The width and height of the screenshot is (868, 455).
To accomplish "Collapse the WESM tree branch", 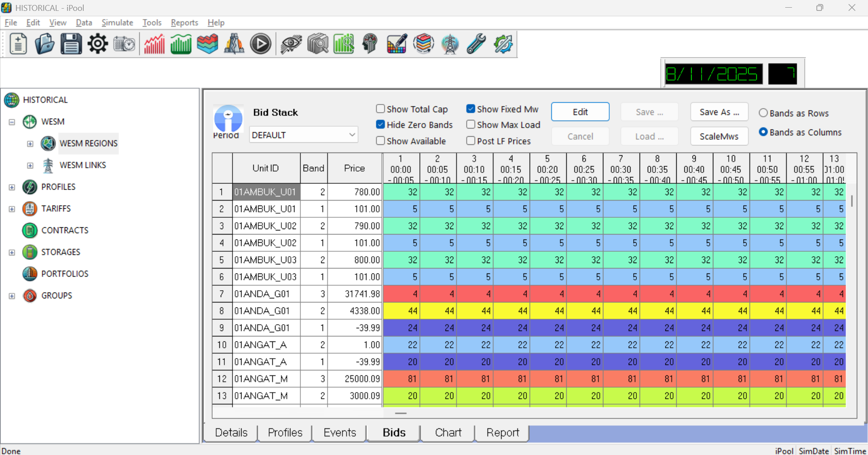I will click(x=11, y=122).
